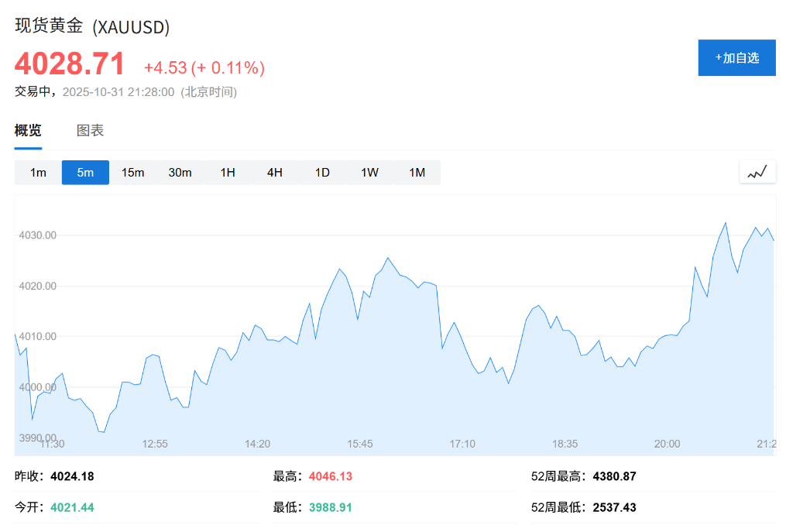Open the 1D daily chart
793x532 pixels.
[321, 172]
